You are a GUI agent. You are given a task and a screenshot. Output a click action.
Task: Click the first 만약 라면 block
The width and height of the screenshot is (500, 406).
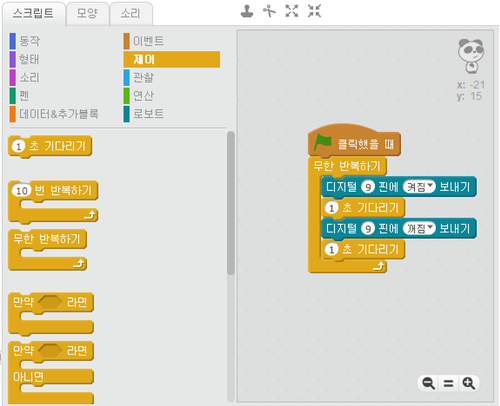[51, 302]
